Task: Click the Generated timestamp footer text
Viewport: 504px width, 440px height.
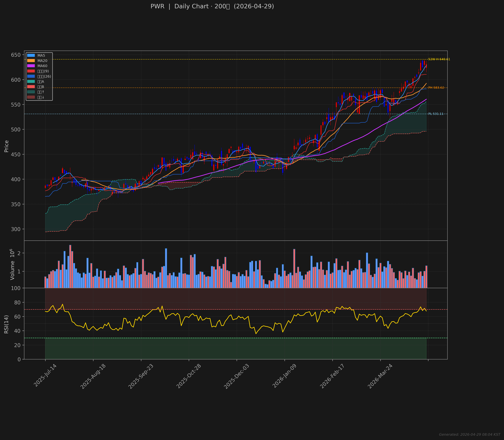Action: click(469, 435)
